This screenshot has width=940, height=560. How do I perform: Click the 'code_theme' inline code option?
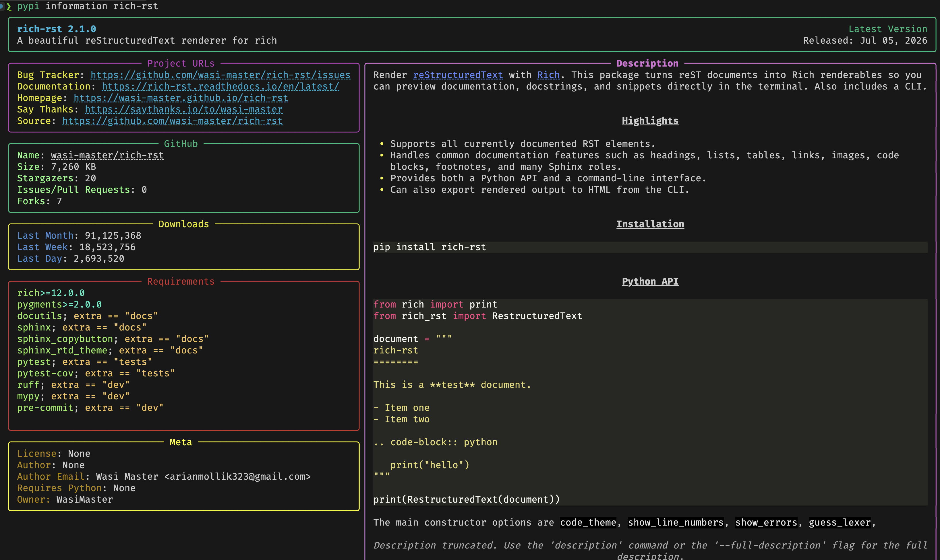(x=588, y=523)
